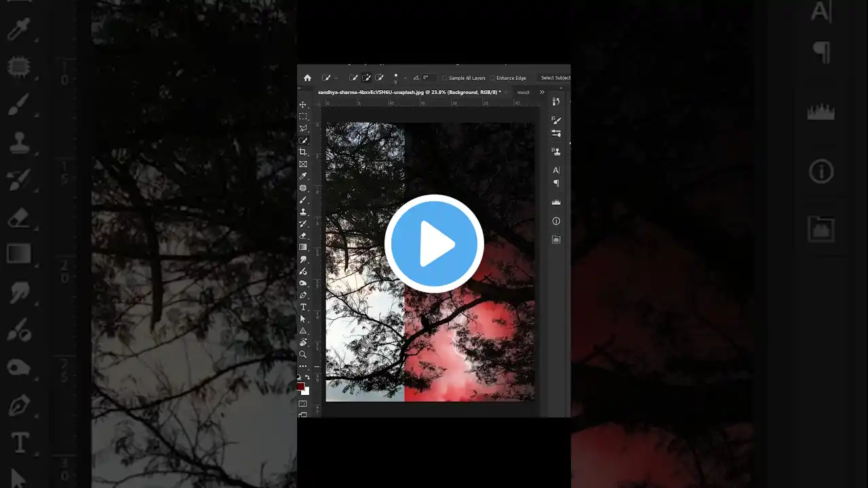Open the Brushes panel icon
Viewport: 868px width, 488px height.
coord(556,134)
